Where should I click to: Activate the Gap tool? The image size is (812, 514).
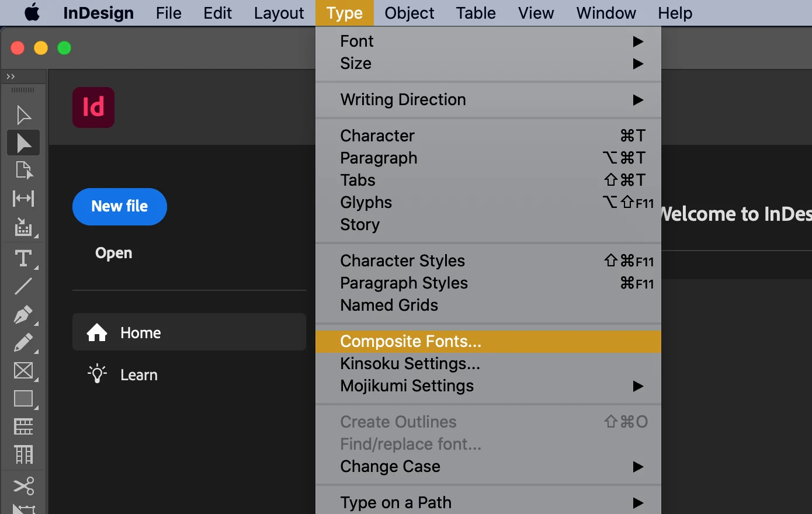[23, 199]
